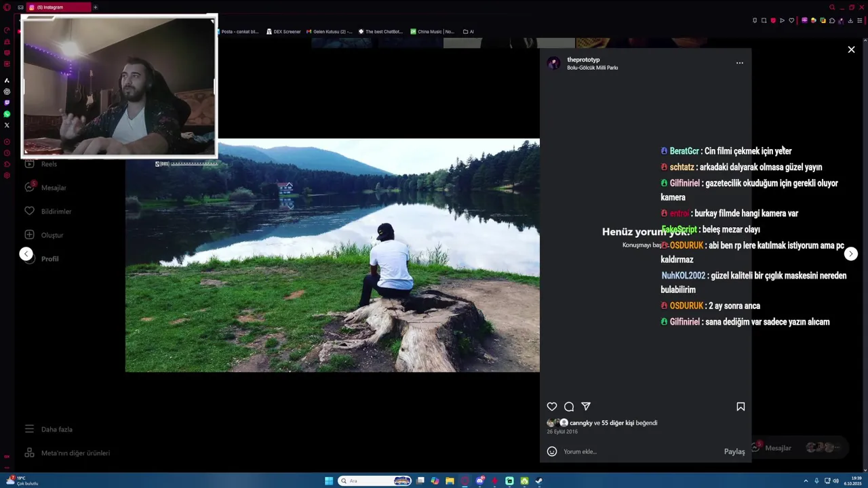Click the Opera snapshot capture icon
This screenshot has height=488, width=868.
coord(764,20)
